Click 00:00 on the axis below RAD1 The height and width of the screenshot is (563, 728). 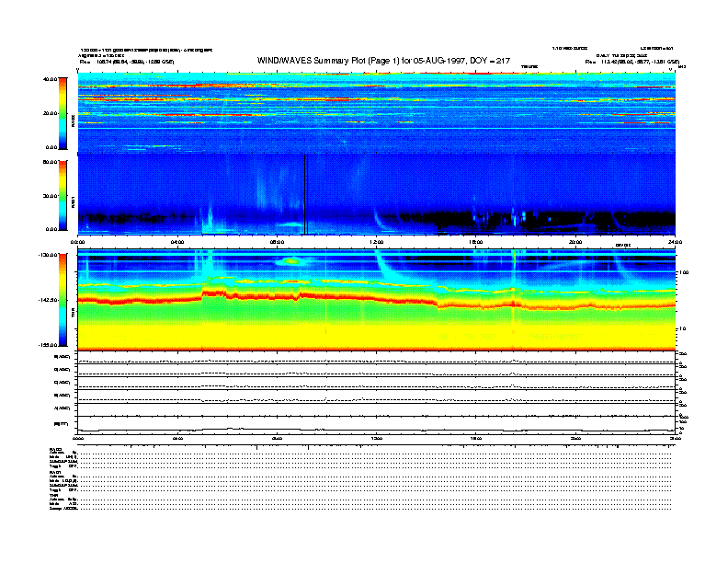[x=77, y=242]
